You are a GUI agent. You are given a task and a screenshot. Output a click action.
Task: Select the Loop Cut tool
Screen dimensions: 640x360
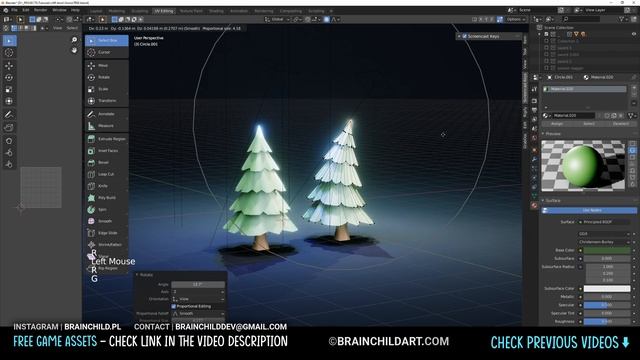pyautogui.click(x=107, y=174)
